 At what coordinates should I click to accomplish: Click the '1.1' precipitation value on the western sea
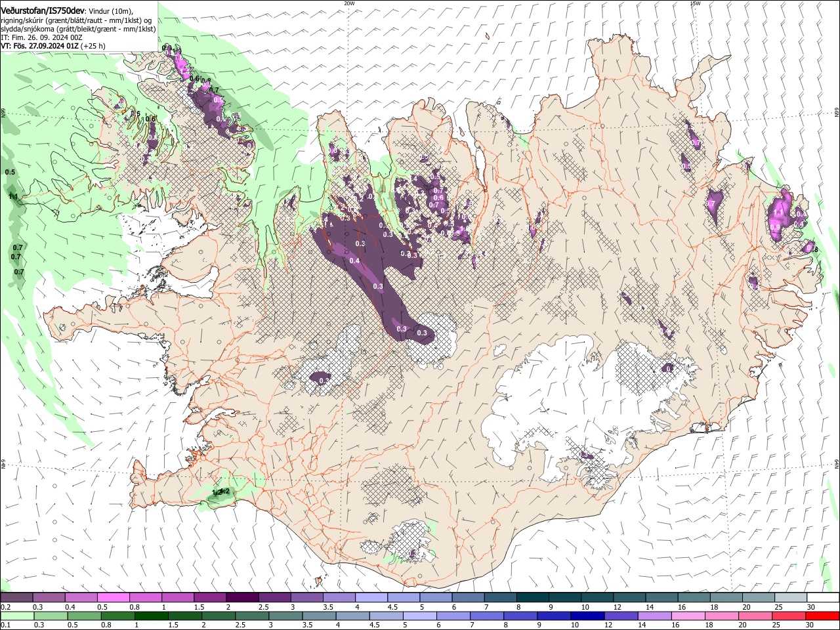(13, 196)
